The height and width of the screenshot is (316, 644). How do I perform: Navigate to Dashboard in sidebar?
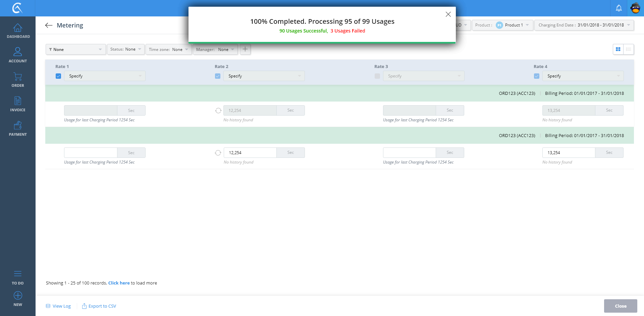[18, 31]
